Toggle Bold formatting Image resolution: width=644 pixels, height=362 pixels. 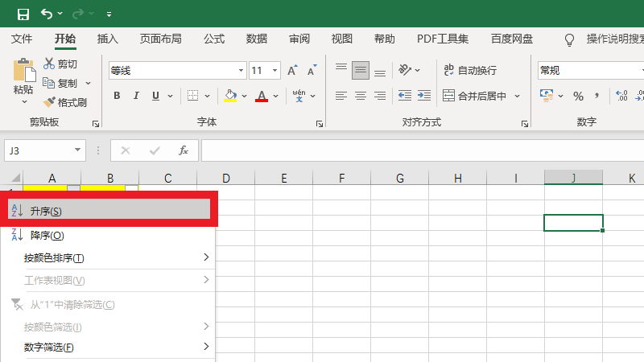click(116, 97)
